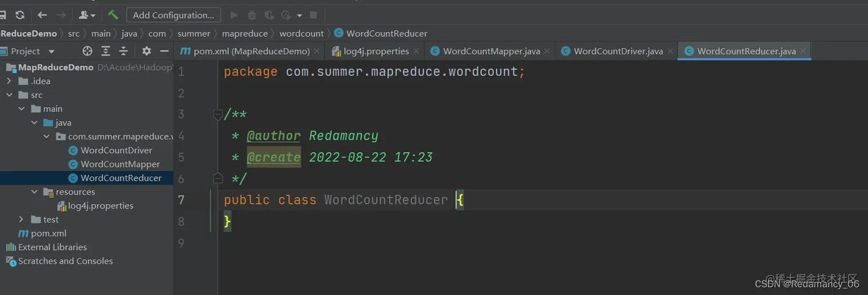The height and width of the screenshot is (295, 868).
Task: Build project with the green hammer
Action: (x=113, y=15)
